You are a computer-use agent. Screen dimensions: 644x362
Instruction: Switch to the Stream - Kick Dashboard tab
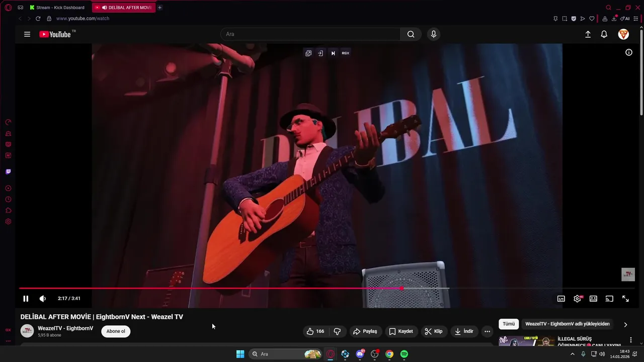pos(57,8)
